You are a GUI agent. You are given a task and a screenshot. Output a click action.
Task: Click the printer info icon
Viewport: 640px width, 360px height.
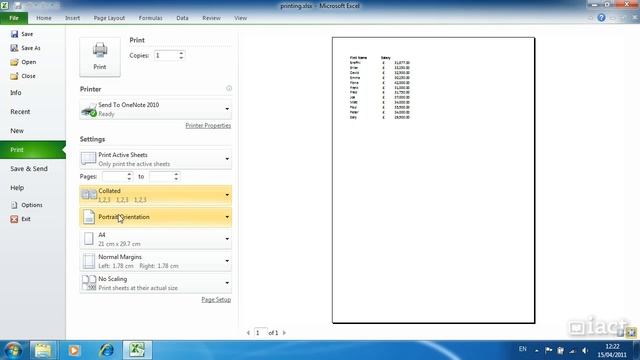pos(229,89)
